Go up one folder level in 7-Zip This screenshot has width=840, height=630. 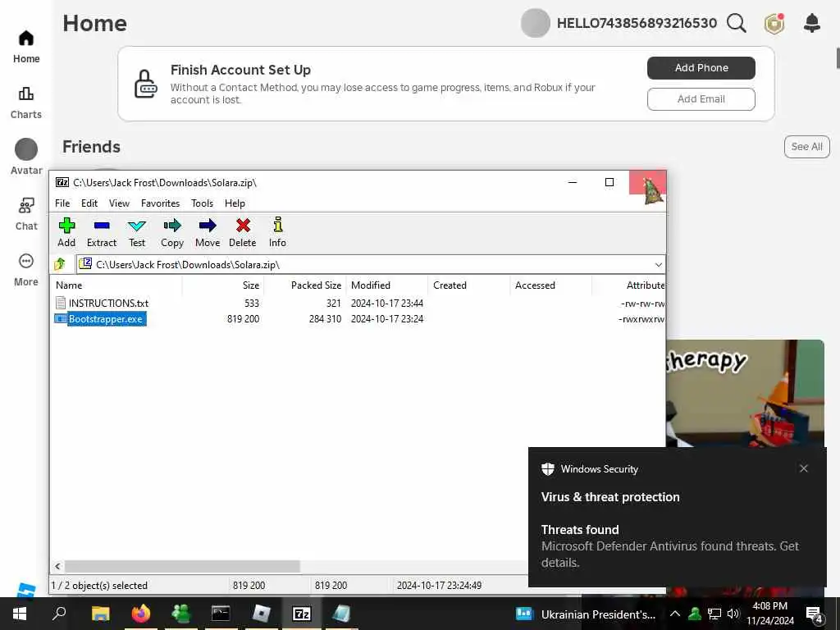[59, 264]
